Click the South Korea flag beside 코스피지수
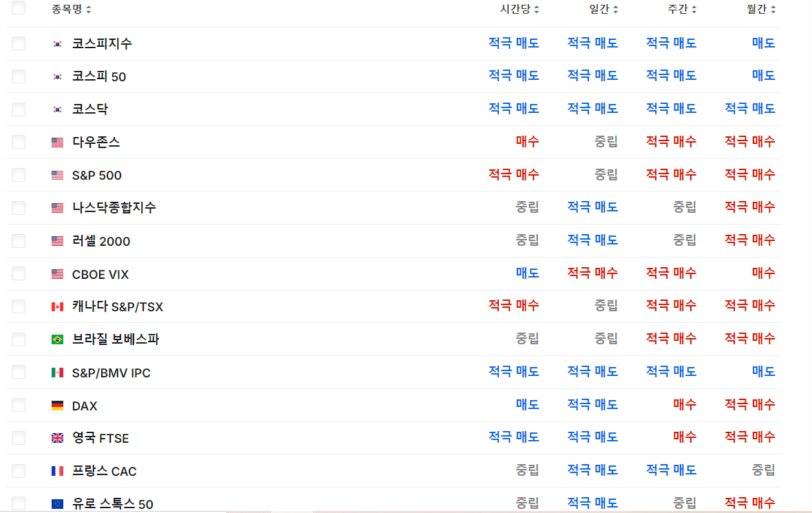Viewport: 812px width, 513px height. pyautogui.click(x=58, y=44)
